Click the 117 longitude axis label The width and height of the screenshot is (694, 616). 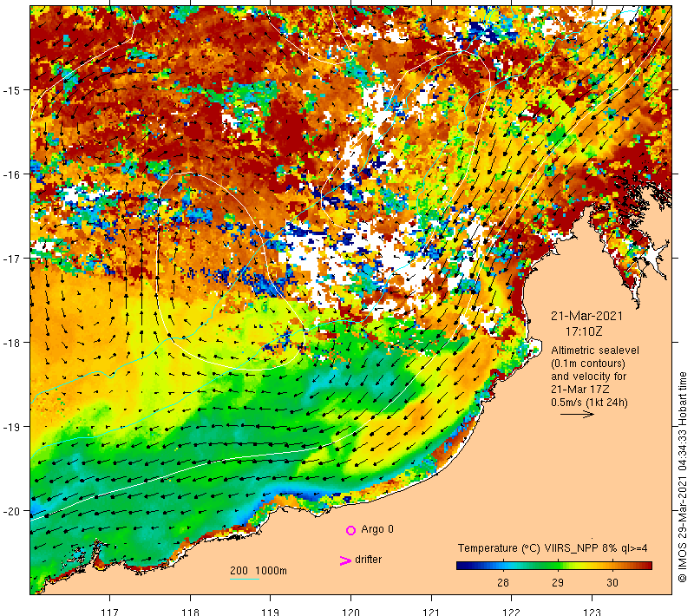(x=110, y=611)
